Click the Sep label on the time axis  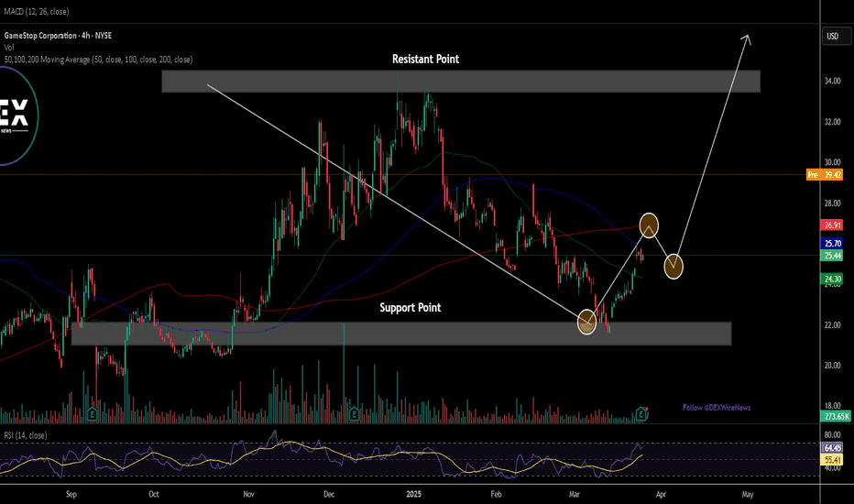[x=71, y=494]
